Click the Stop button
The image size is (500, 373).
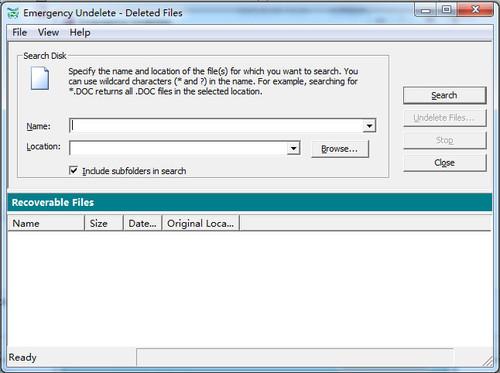445,140
